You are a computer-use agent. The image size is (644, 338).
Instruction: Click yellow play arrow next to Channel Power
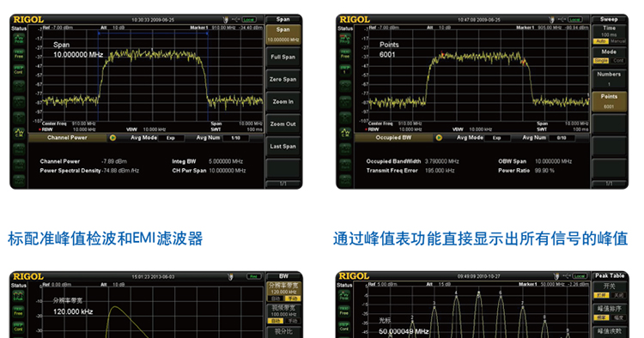coord(112,138)
